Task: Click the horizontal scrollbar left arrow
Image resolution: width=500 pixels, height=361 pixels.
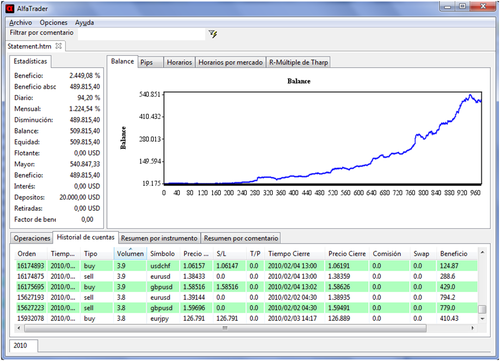Action: pyautogui.click(x=19, y=328)
